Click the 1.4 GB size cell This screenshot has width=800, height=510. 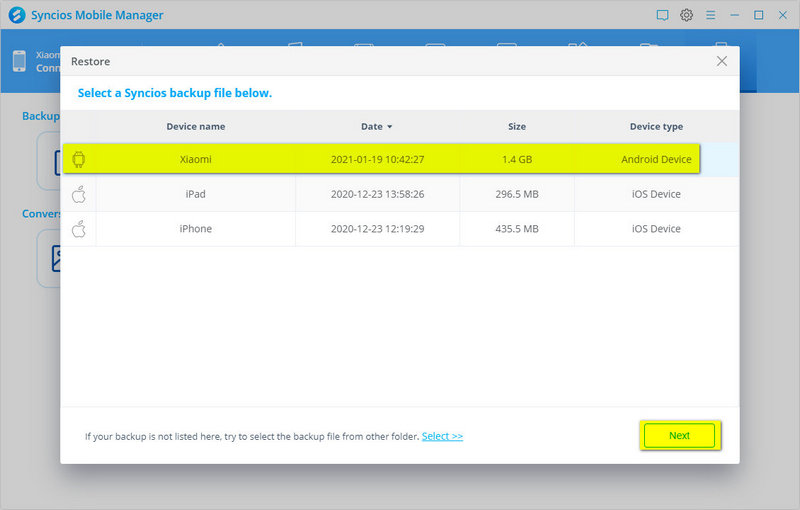pos(517,160)
